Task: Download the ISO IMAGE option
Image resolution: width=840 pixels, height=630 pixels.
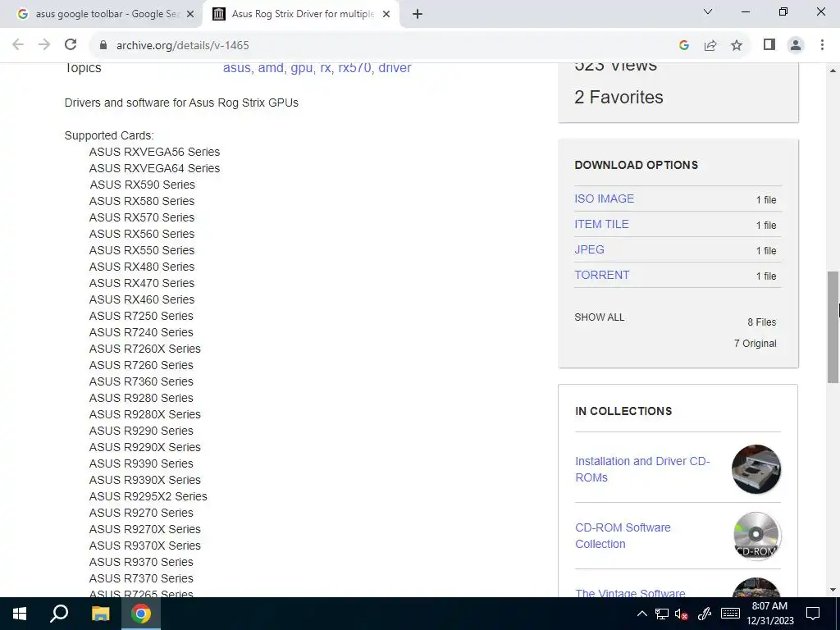Action: coord(605,199)
